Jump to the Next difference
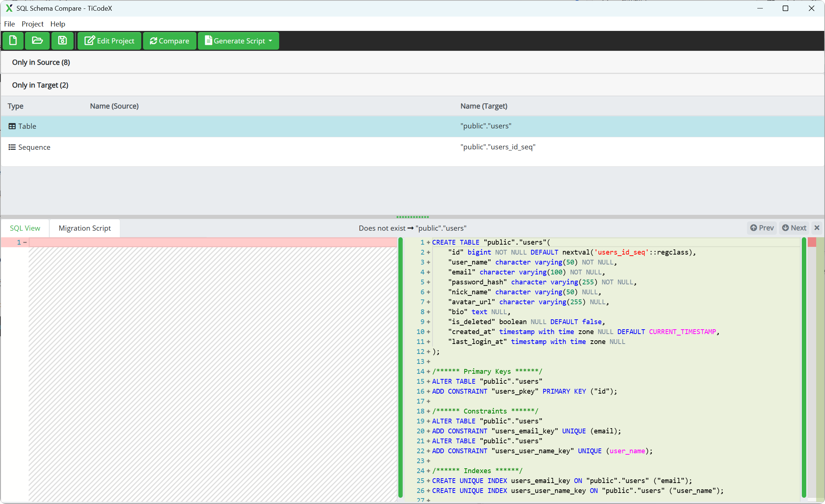The image size is (825, 504). [x=794, y=228]
